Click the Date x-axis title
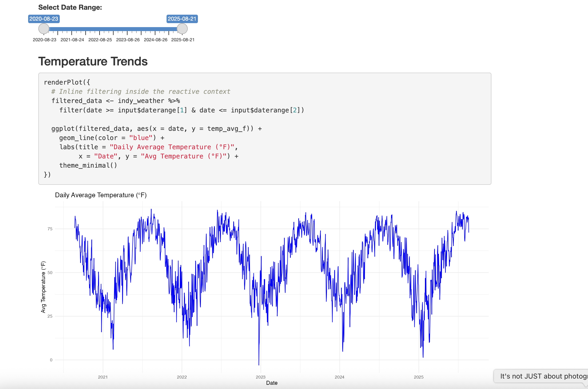 [x=272, y=383]
